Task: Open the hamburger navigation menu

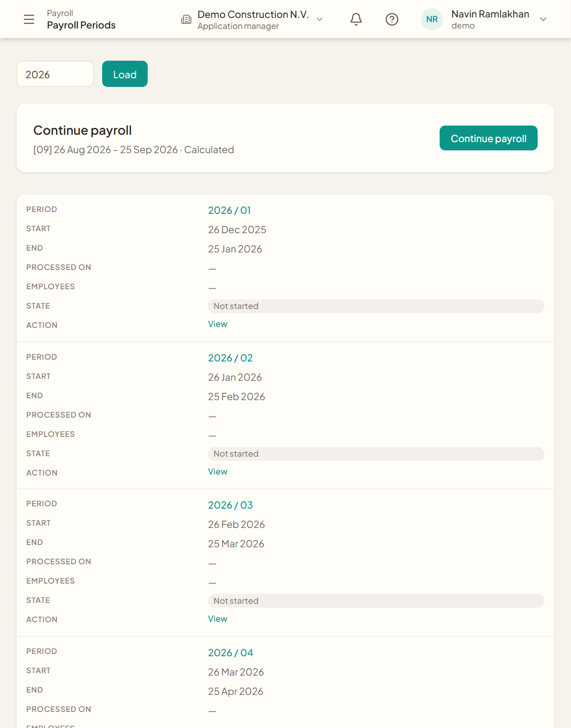Action: tap(29, 19)
